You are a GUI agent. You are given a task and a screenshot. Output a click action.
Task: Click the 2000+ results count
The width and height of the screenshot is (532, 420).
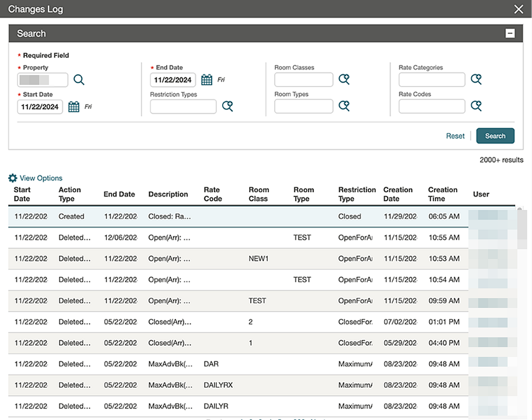tap(501, 160)
